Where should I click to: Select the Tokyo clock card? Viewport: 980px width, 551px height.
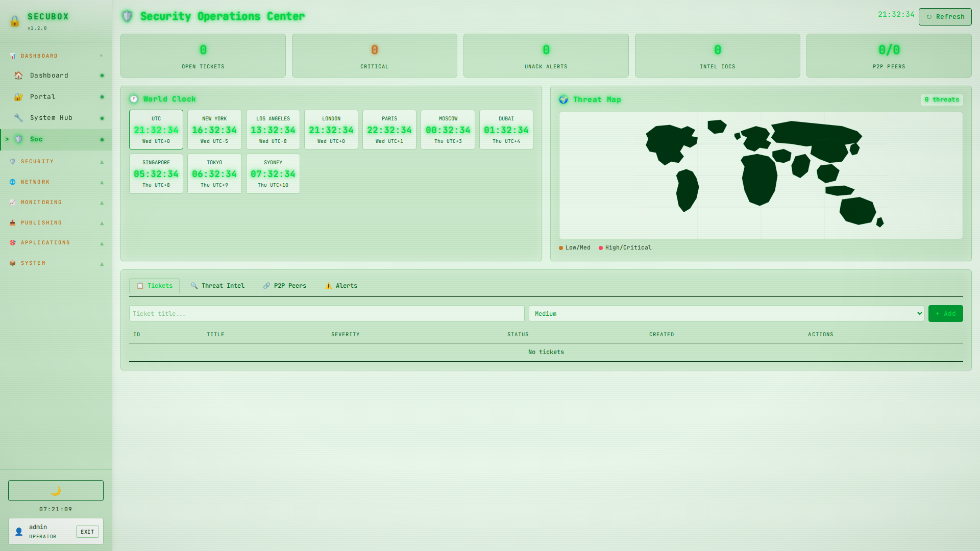click(x=214, y=173)
